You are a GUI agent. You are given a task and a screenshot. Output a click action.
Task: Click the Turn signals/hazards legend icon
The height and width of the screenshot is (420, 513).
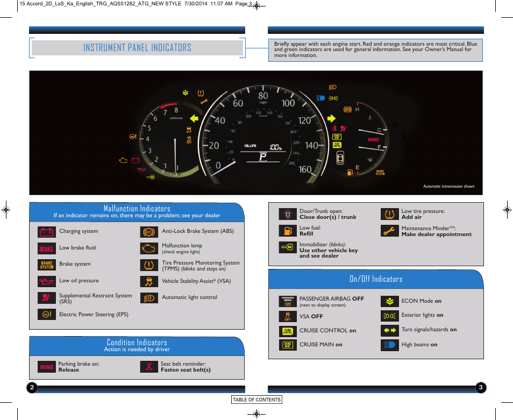tap(390, 330)
